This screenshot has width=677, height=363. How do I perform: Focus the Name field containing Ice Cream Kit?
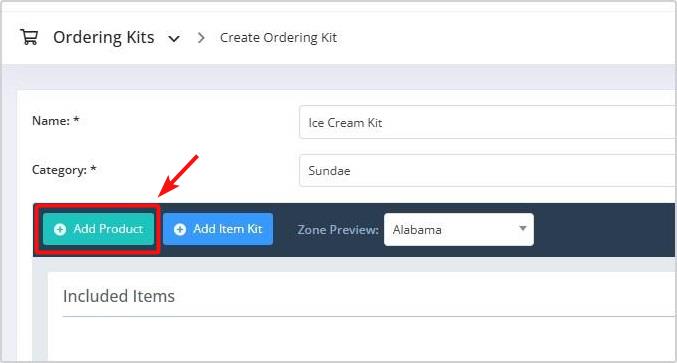pos(488,122)
